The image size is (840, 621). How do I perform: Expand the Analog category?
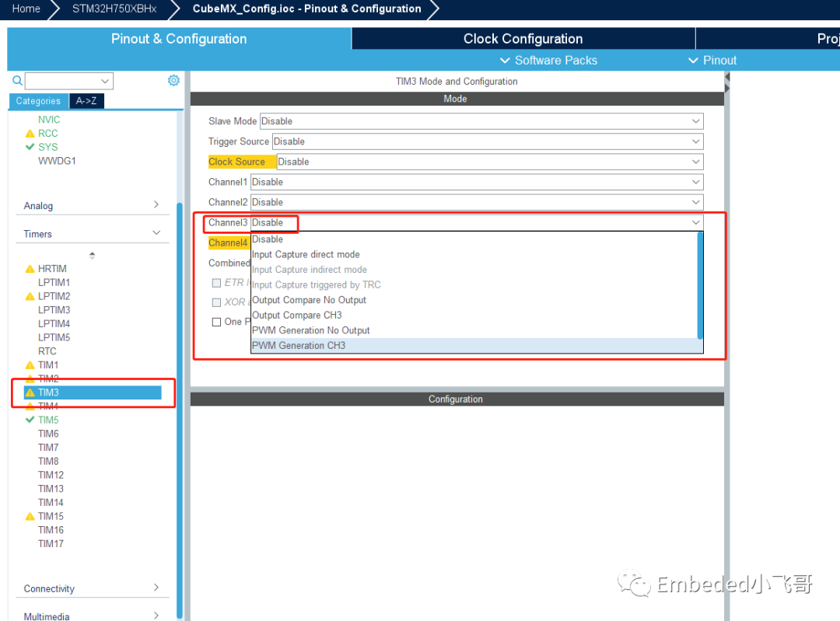[x=156, y=204]
